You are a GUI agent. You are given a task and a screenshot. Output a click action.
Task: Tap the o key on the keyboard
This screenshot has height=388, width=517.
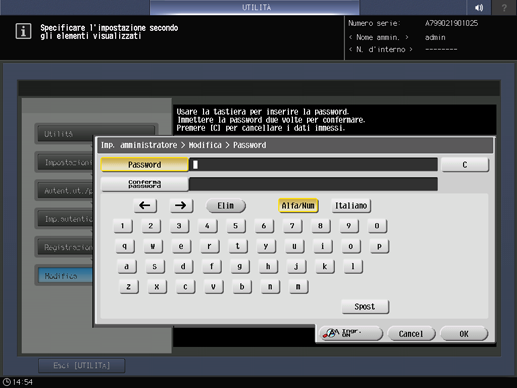[351, 246]
